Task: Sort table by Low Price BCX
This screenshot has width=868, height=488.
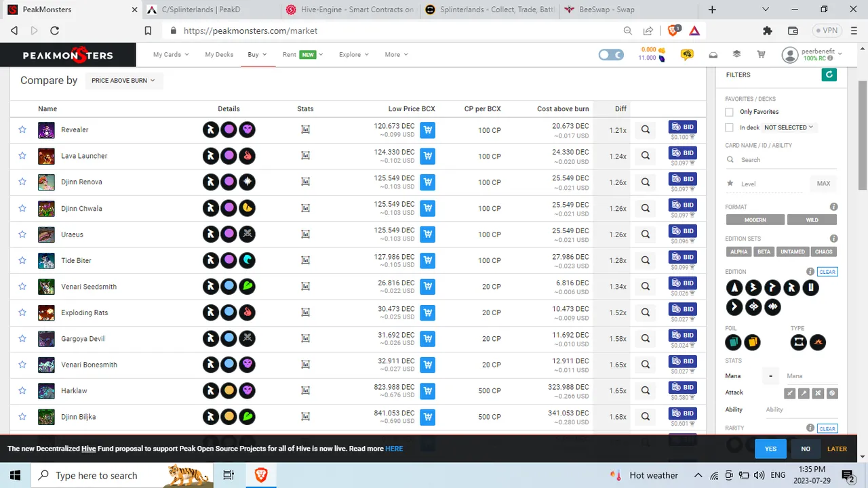Action: point(412,108)
